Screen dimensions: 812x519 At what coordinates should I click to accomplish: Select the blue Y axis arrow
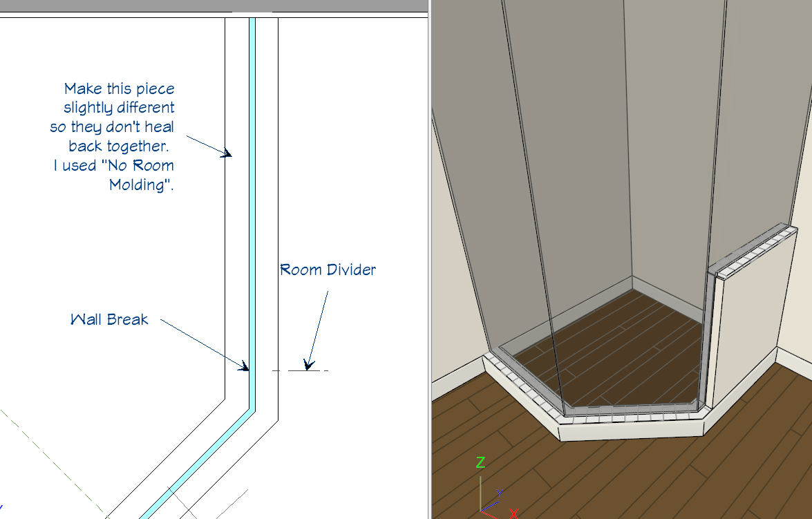[498, 493]
